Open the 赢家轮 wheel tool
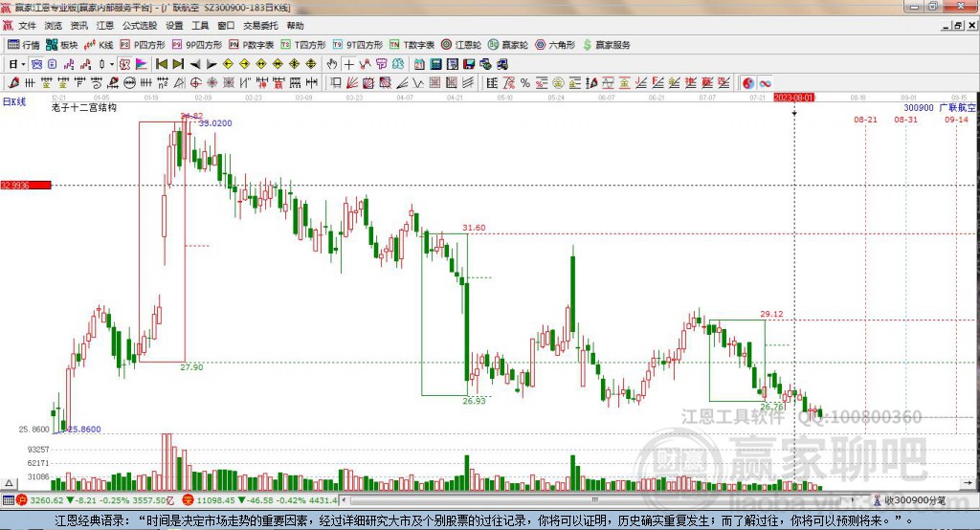Screen dimensions: 980x530 click(508, 45)
